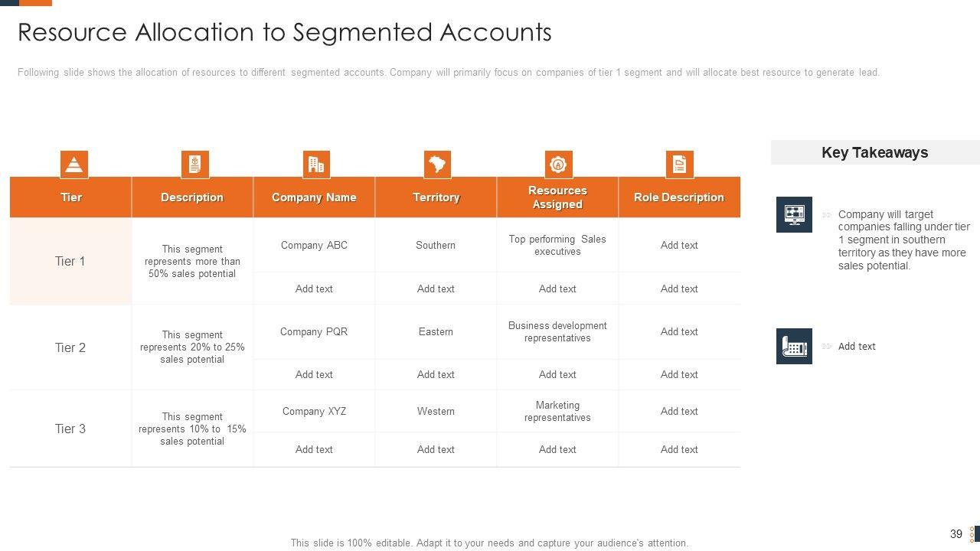Select the Marketing representatives cell
This screenshot has height=551, width=980.
557,412
